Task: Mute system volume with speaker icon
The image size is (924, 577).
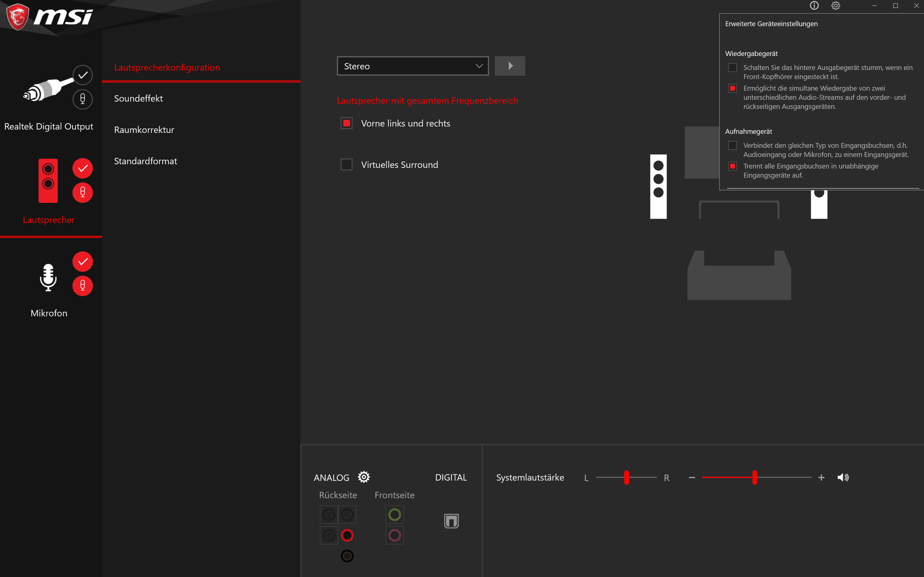Action: (x=843, y=478)
